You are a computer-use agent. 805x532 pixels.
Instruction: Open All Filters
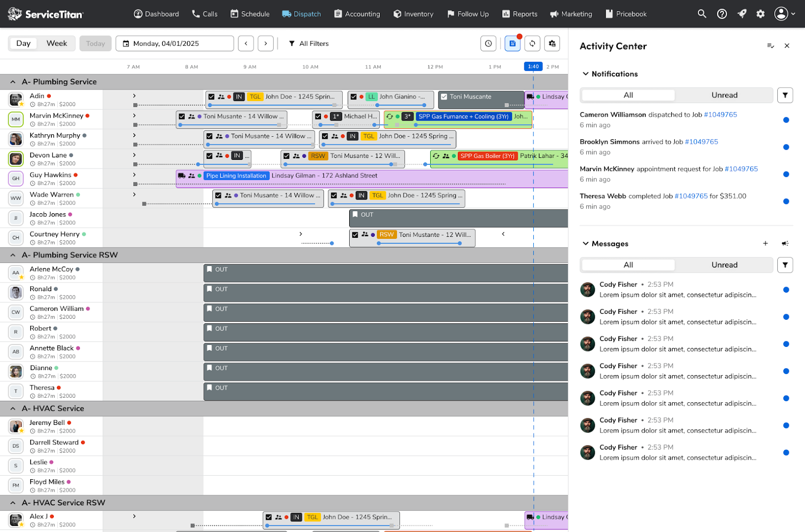tap(308, 44)
